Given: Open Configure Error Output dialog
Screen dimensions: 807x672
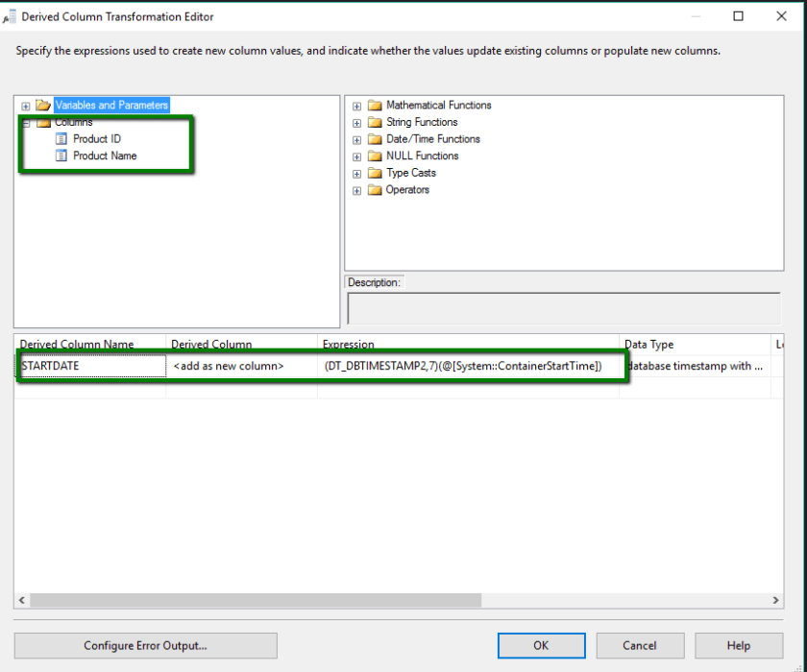Looking at the screenshot, I should (145, 646).
